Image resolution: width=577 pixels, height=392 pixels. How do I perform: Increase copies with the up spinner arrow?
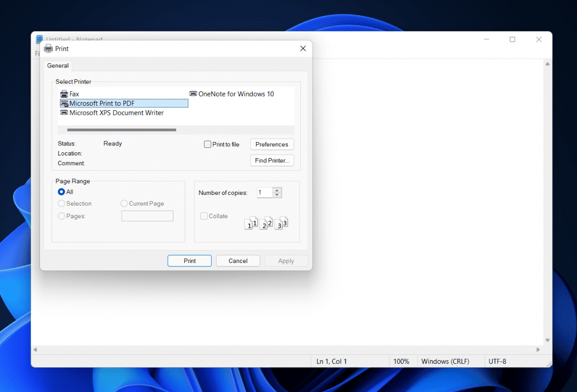tap(277, 190)
